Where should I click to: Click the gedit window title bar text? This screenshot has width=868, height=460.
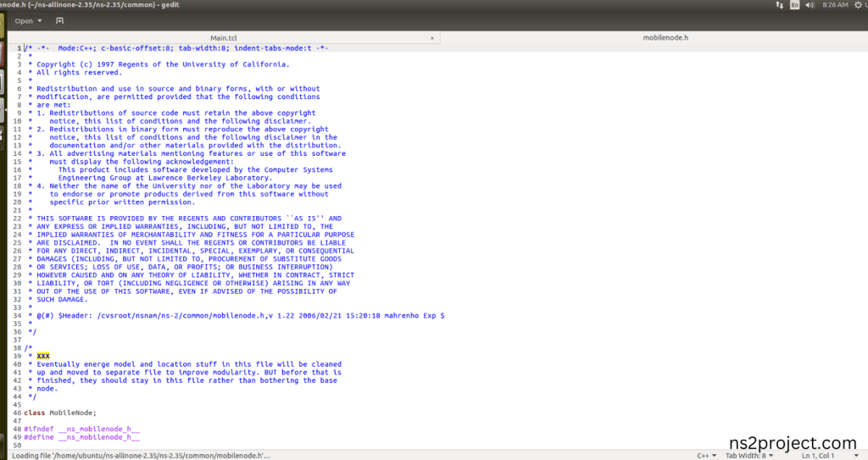90,5
